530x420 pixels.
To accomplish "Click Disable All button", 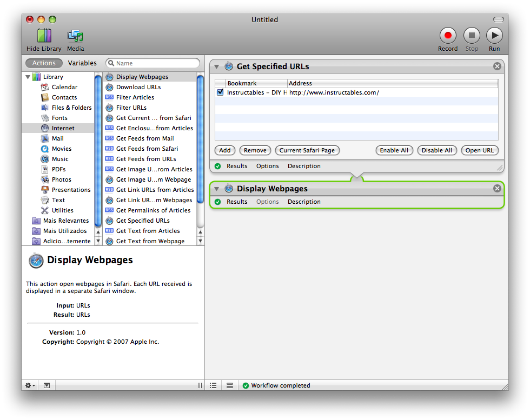I will 437,150.
